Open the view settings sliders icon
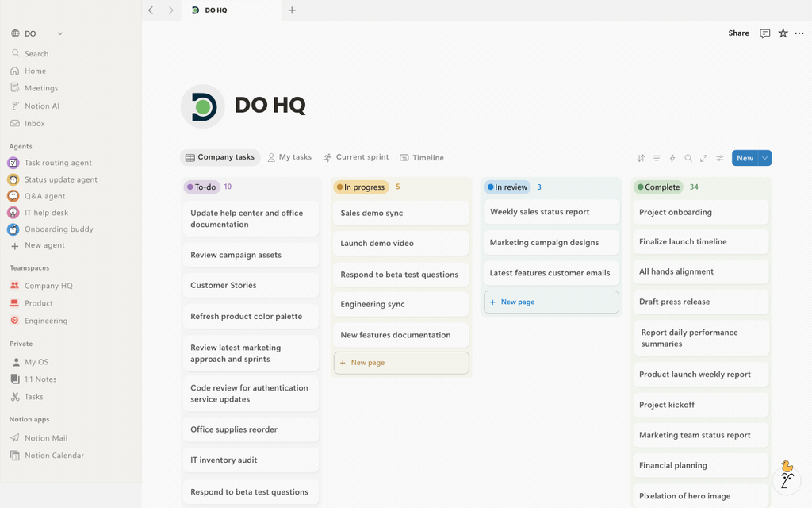The width and height of the screenshot is (812, 508). click(720, 158)
